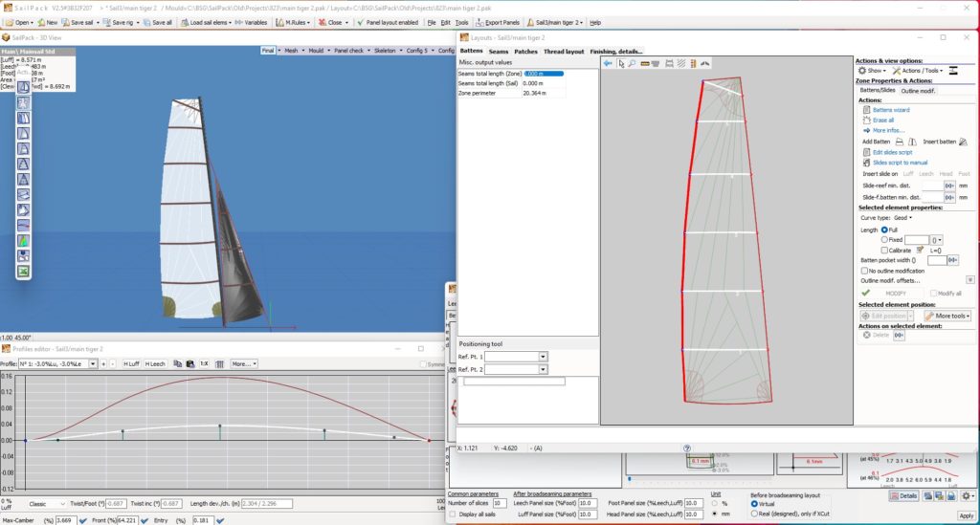Select the pointer tool in layout toolbar
The image size is (980, 525).
620,63
